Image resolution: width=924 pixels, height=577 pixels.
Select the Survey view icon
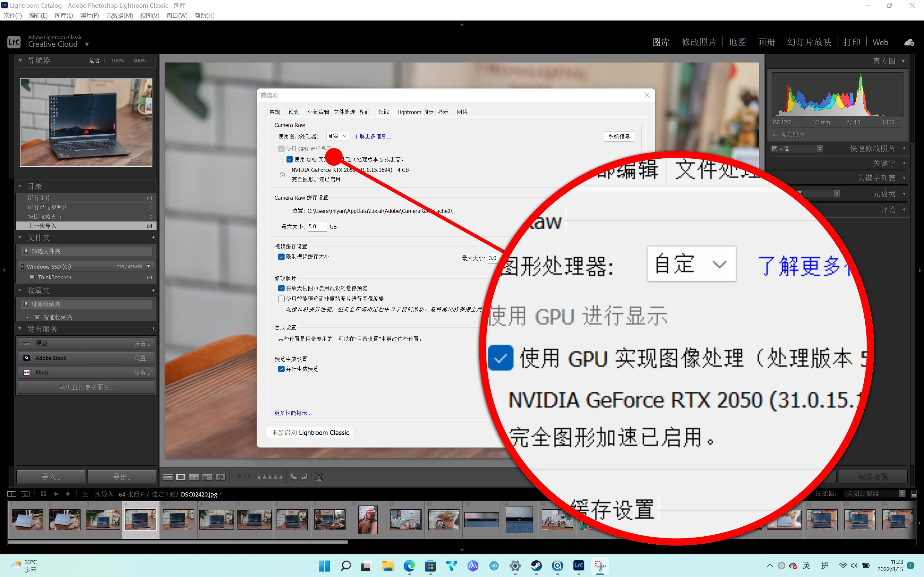pyautogui.click(x=208, y=477)
